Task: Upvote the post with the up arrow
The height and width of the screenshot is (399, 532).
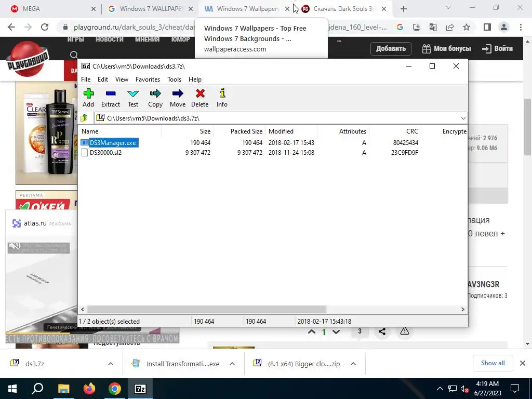Action: (x=312, y=332)
